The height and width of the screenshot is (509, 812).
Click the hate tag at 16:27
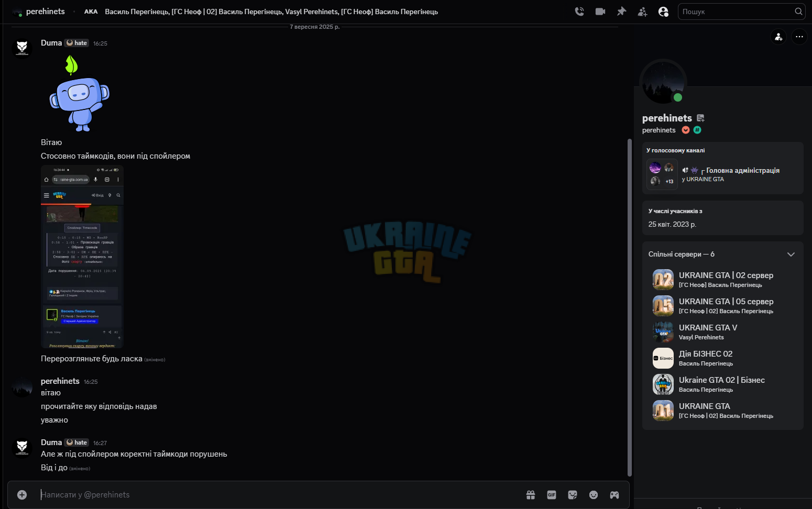[77, 442]
